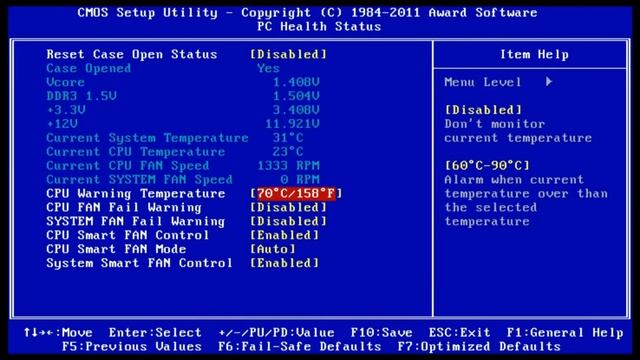Click the F1:General Help key hint

pos(565,333)
